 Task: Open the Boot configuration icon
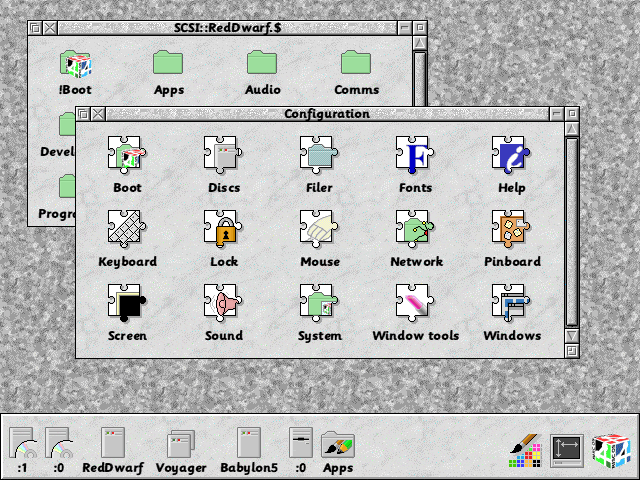pyautogui.click(x=127, y=155)
